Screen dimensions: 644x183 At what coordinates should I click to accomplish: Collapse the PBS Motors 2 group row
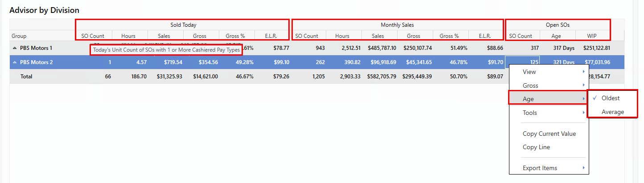coord(15,62)
